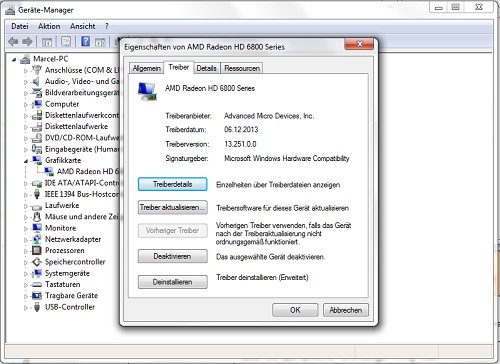500x364 pixels.
Task: Collapse the Marcel-PC root node
Action: click(x=14, y=59)
